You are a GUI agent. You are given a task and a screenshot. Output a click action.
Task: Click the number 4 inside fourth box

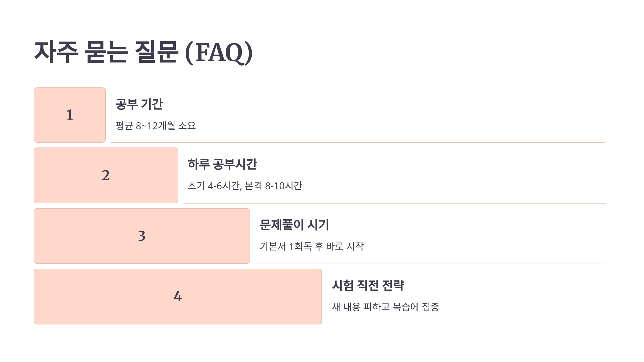[x=178, y=296]
